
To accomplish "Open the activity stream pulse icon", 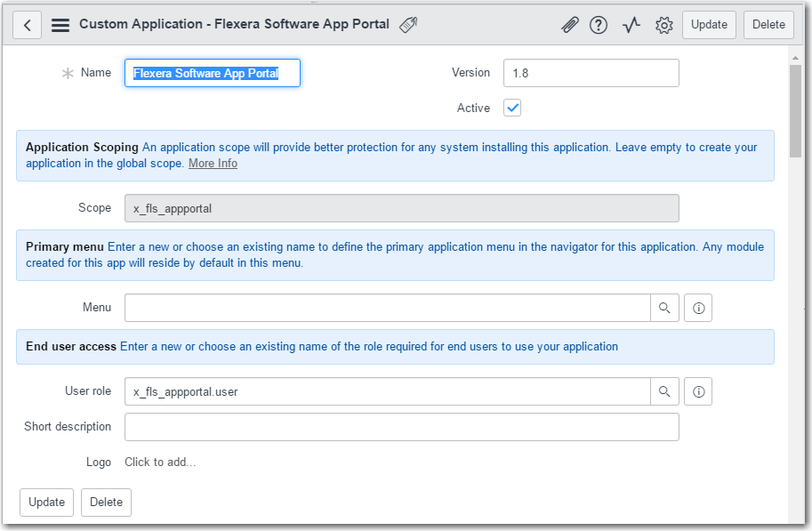I will point(631,25).
